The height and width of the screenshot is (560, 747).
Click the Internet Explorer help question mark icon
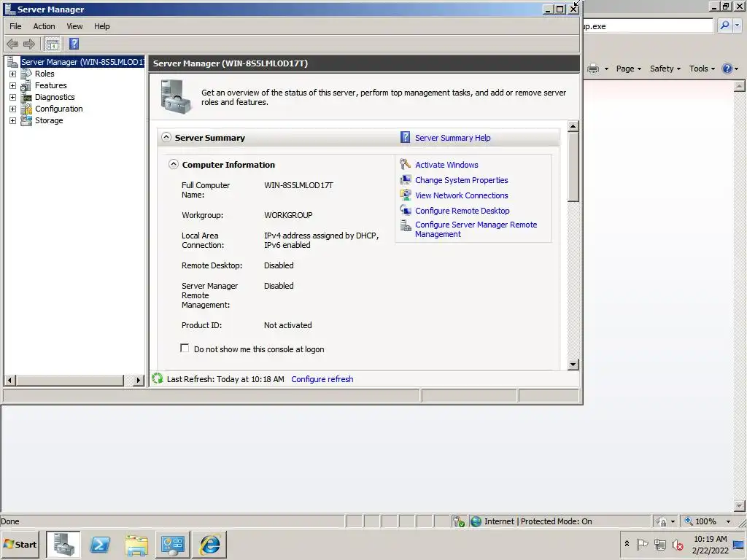[x=727, y=69]
